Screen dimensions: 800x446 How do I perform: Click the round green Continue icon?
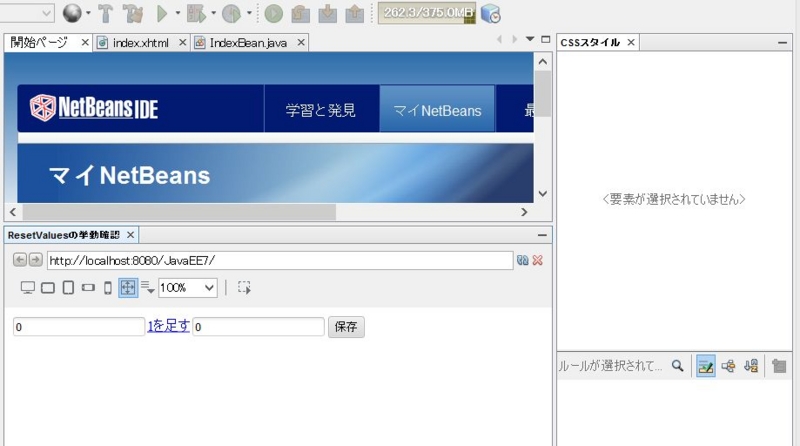(x=273, y=14)
